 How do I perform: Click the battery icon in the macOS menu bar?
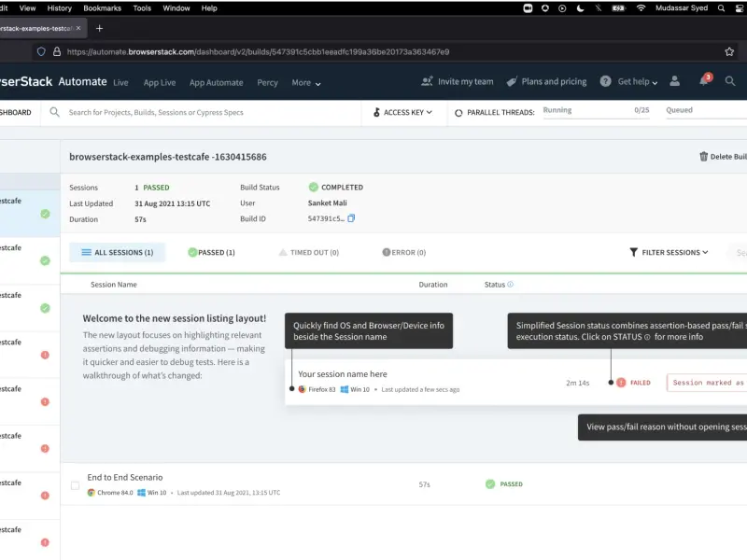(x=618, y=8)
